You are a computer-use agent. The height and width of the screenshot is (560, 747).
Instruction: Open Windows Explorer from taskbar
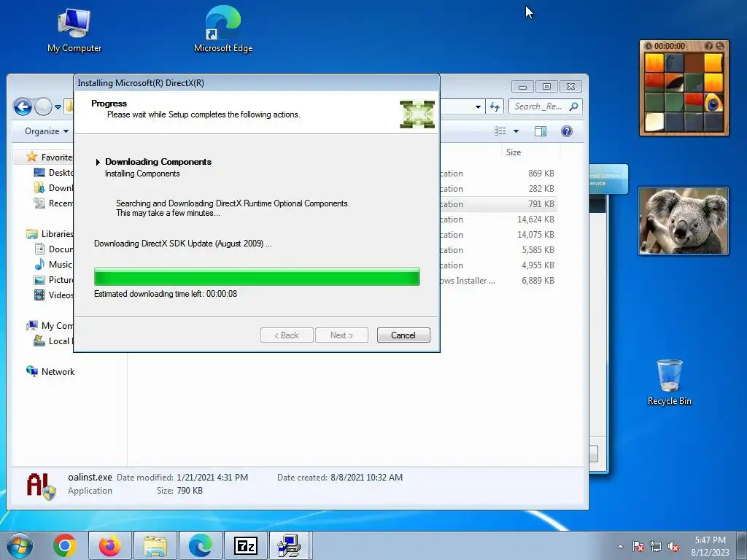155,545
